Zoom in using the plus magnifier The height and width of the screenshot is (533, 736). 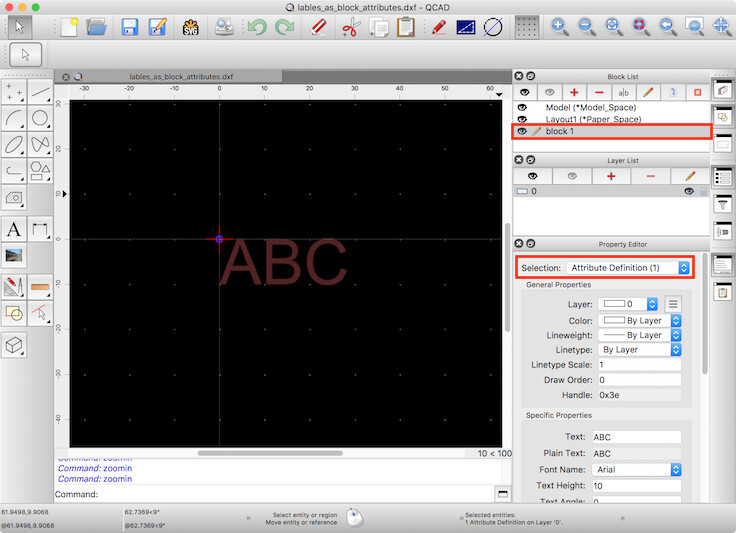[x=559, y=26]
